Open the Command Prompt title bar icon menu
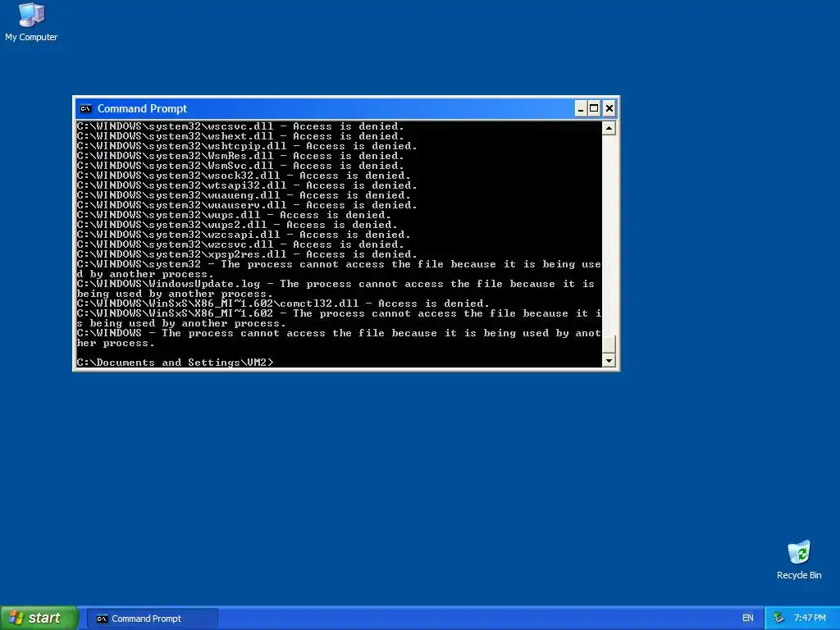Image resolution: width=840 pixels, height=630 pixels. (x=85, y=109)
